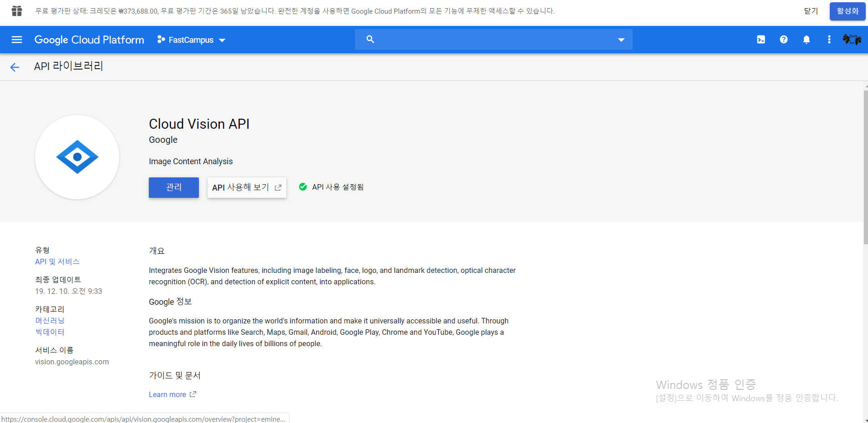This screenshot has height=423, width=868.
Task: Click the '가이드 및 문서' heading
Action: (175, 375)
